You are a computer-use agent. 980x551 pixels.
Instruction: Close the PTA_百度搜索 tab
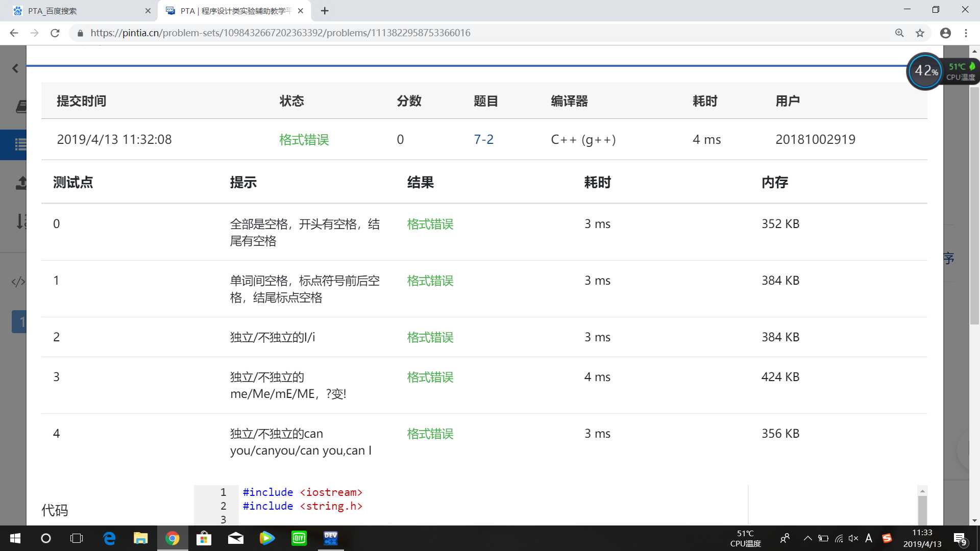click(148, 11)
